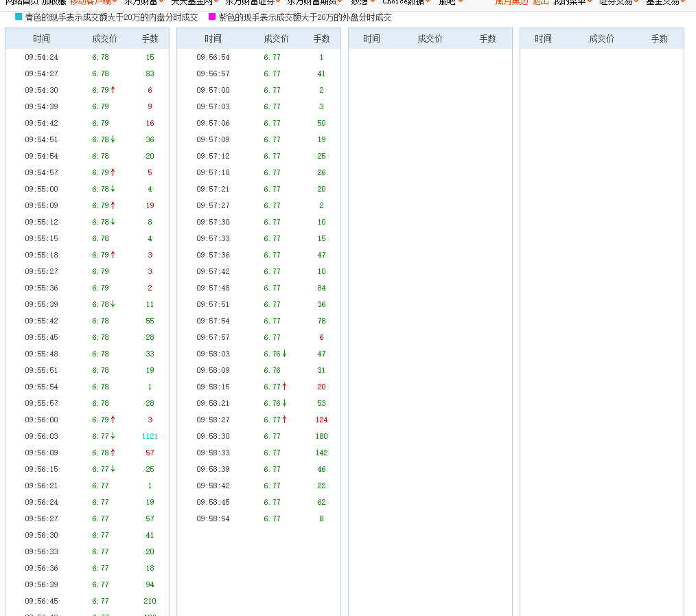Viewport: 696px width, 616px height.
Task: Click the green down arrow at 09:56:15
Action: tap(113, 469)
